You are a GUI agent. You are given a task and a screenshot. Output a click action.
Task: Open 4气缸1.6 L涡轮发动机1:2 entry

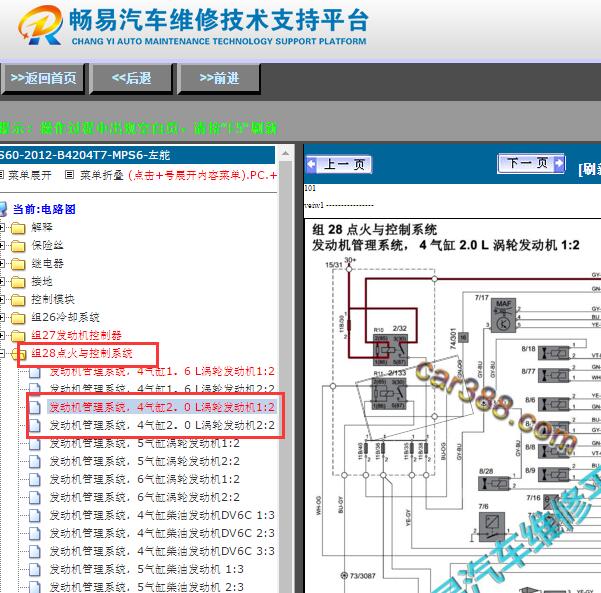click(162, 371)
